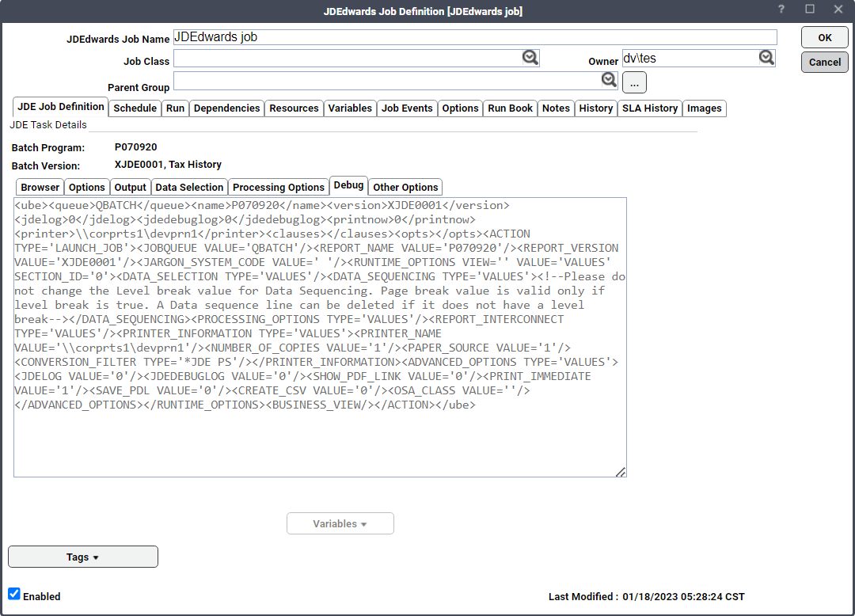The height and width of the screenshot is (616, 855).
Task: Grab the debug text area resize handle
Action: pyautogui.click(x=621, y=472)
